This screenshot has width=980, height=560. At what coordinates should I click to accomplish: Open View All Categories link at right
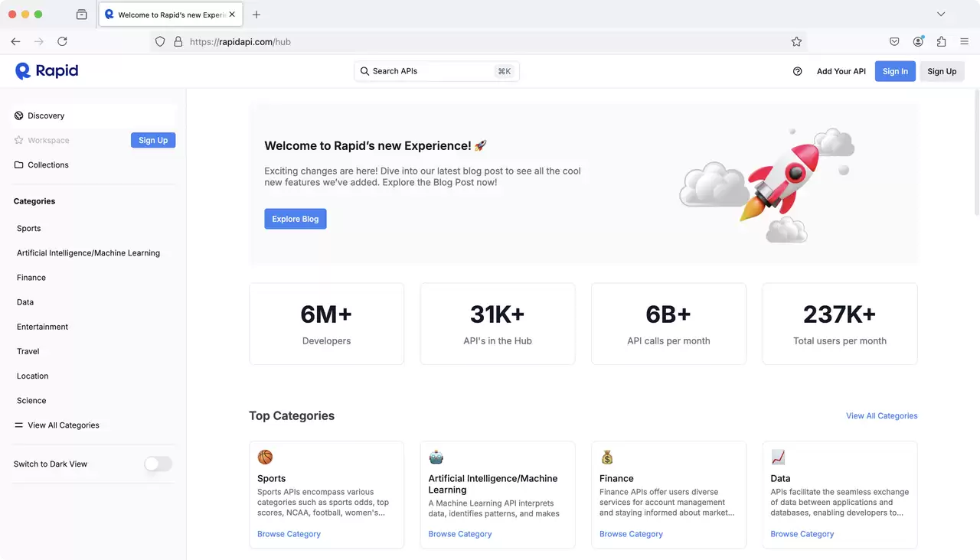[881, 416]
